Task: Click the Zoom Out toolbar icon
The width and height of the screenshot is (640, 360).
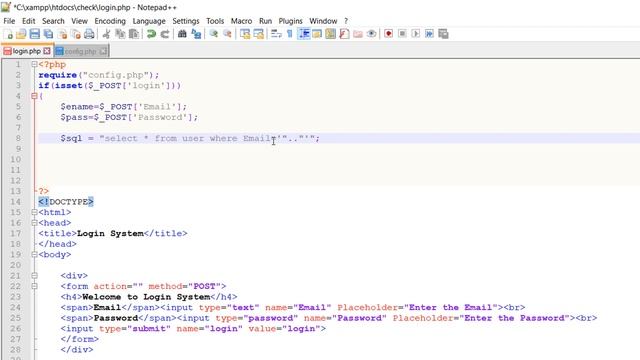Action: tap(227, 34)
